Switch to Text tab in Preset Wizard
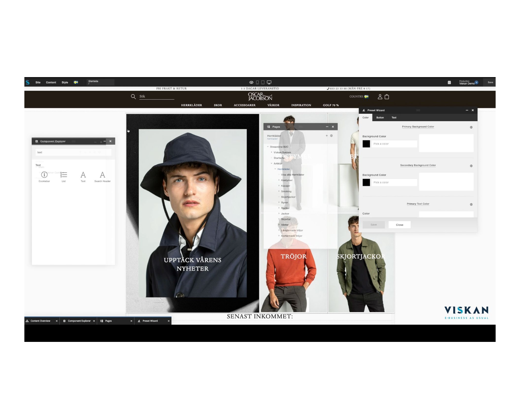 pyautogui.click(x=394, y=118)
